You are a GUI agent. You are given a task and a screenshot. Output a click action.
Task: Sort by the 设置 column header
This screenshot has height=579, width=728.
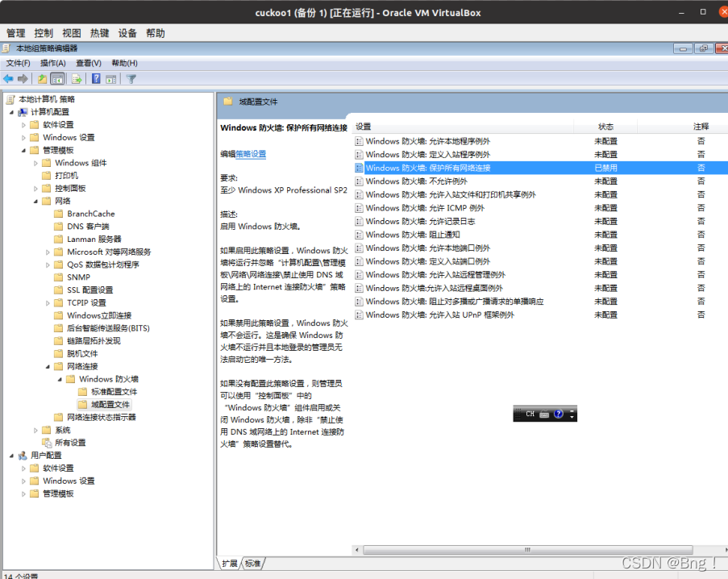coord(463,127)
